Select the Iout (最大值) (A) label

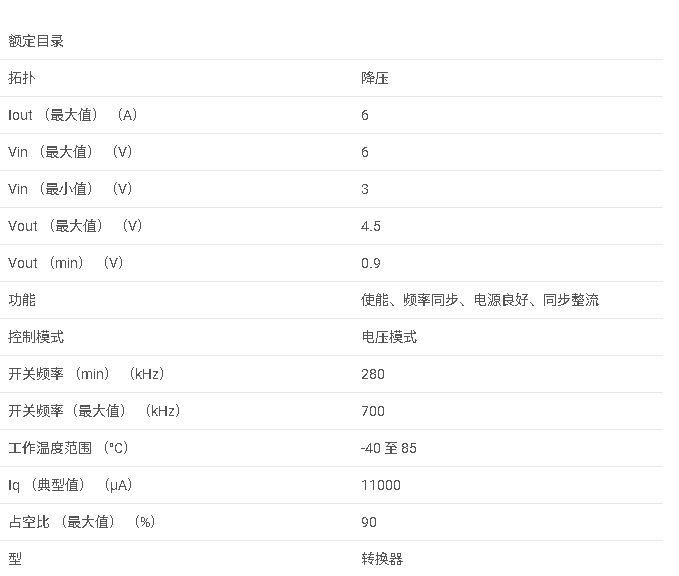pos(72,115)
